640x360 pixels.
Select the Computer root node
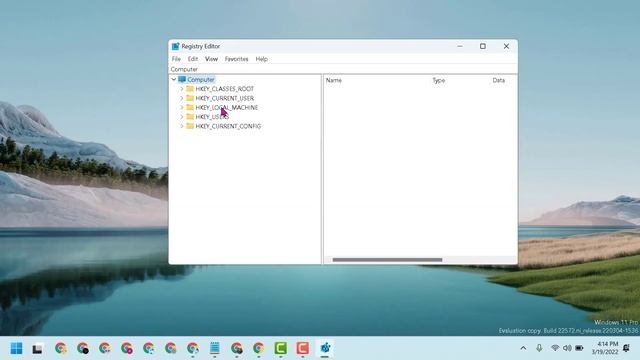coord(200,80)
